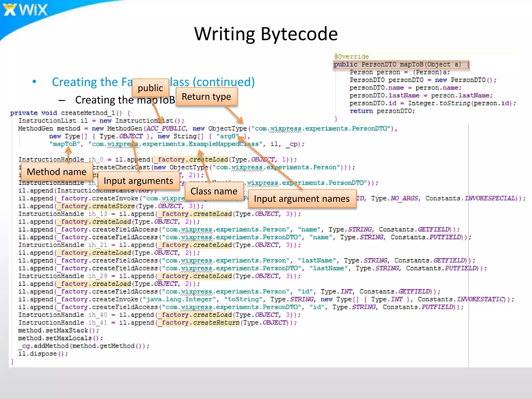
Task: Click the ACC_PUBLIC constant in code
Action: (x=166, y=128)
